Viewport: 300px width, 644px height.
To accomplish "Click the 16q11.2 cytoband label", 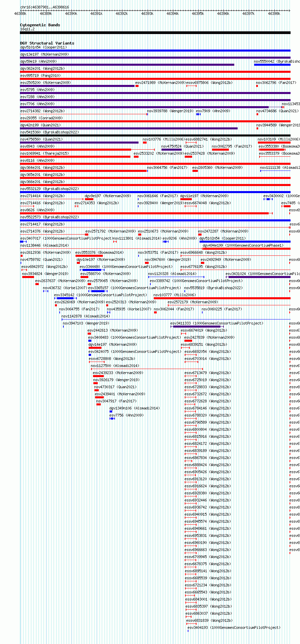I will click(27, 29).
